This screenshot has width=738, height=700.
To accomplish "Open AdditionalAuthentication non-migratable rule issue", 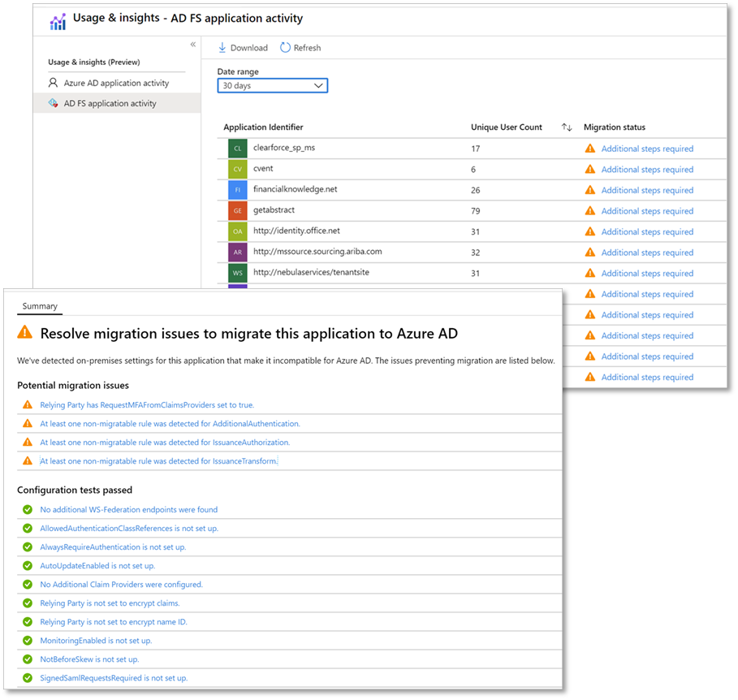I will 170,424.
